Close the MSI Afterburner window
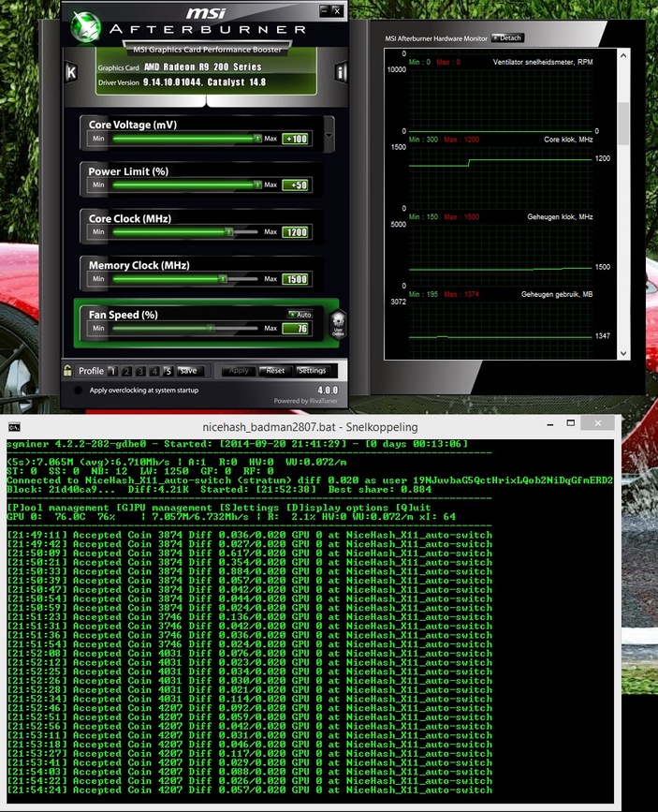This screenshot has width=658, height=812. pos(337,10)
